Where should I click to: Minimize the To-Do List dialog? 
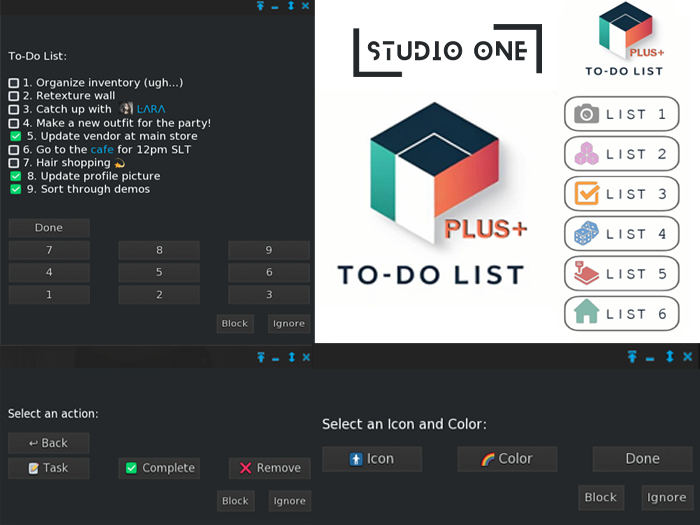pyautogui.click(x=275, y=8)
